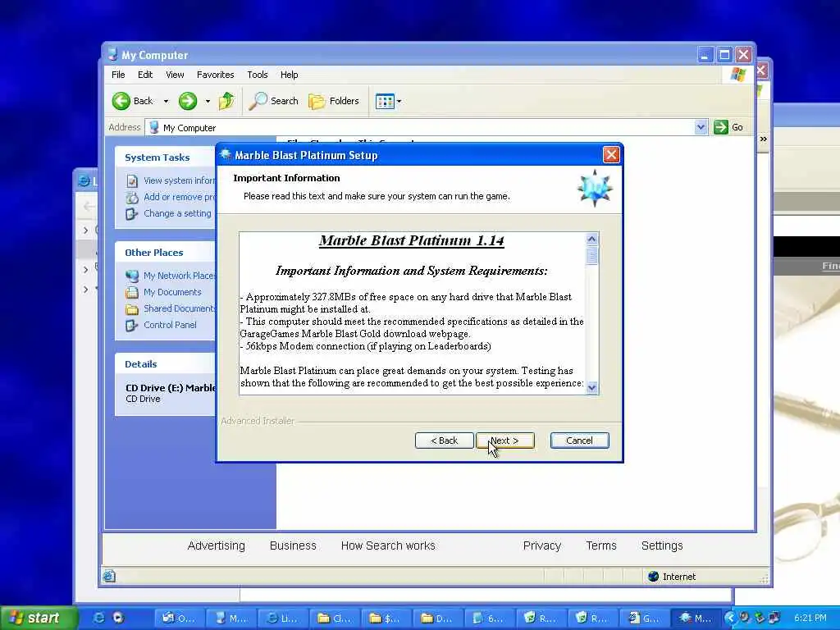This screenshot has width=840, height=630.
Task: Close the Marble Blast Platinum Setup dialog
Action: [610, 155]
